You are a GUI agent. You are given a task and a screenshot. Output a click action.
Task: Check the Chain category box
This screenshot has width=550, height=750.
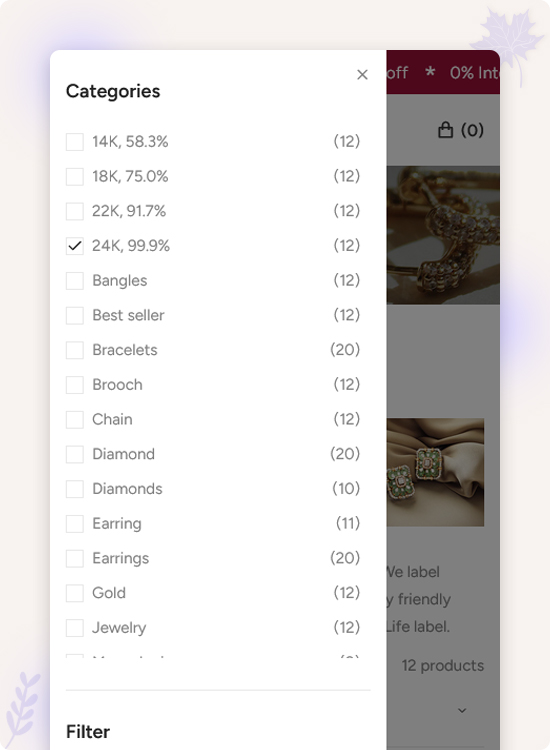click(75, 419)
